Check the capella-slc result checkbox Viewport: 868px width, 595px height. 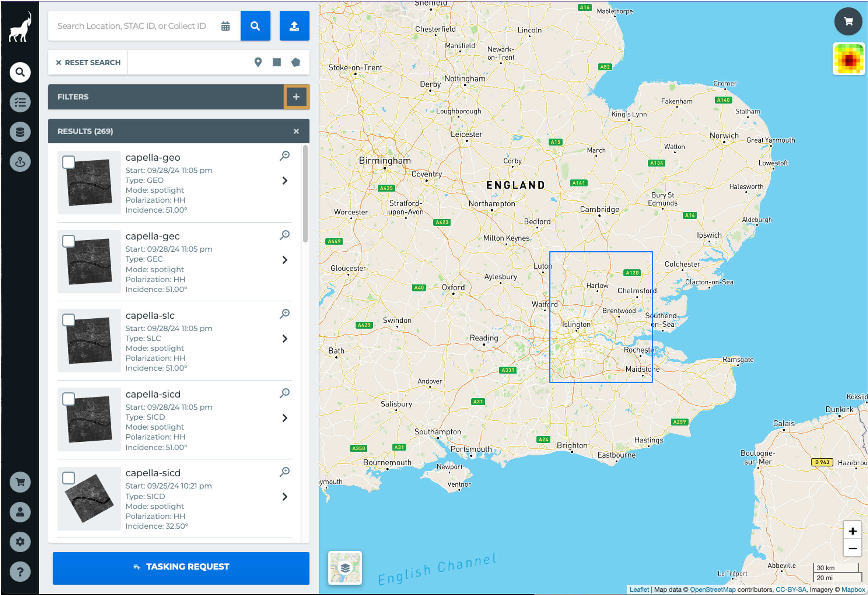tap(68, 320)
